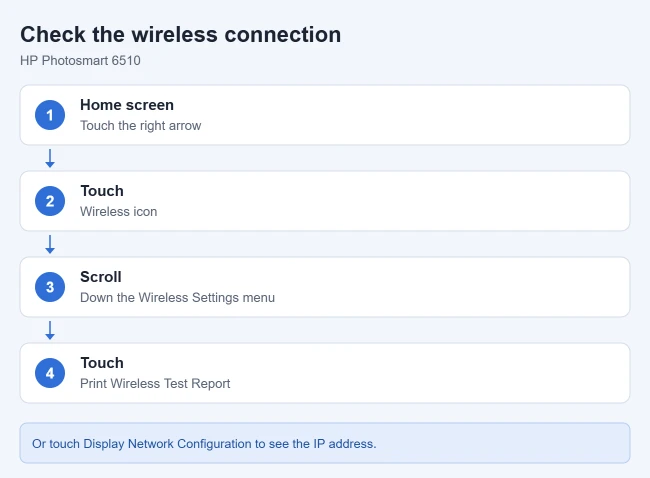Click the 'Scroll' step title
650x478 pixels.
[x=101, y=277]
